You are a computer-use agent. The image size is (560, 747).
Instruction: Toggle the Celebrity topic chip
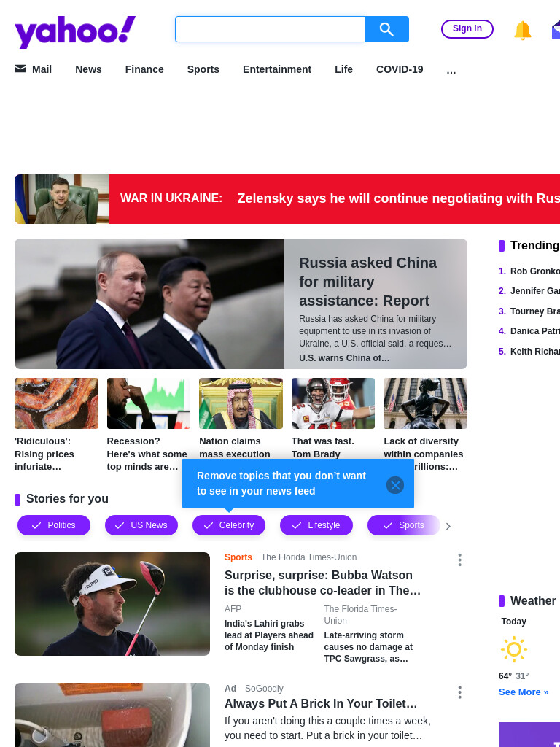229,525
